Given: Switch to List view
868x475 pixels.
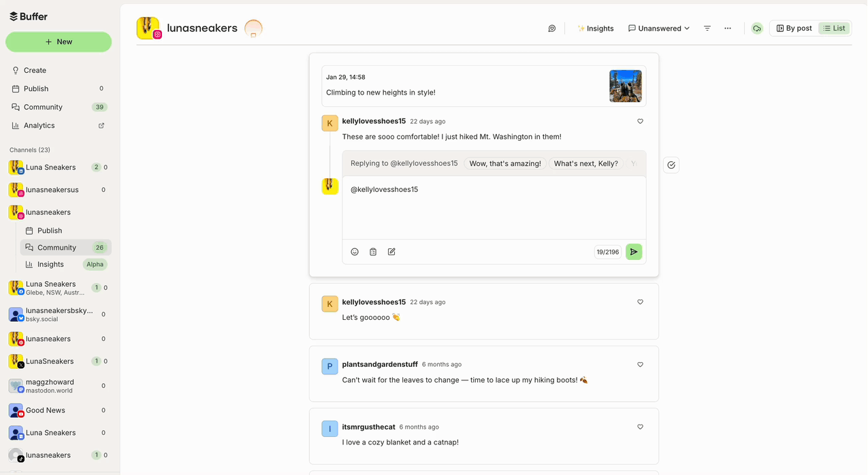Looking at the screenshot, I should click(834, 29).
